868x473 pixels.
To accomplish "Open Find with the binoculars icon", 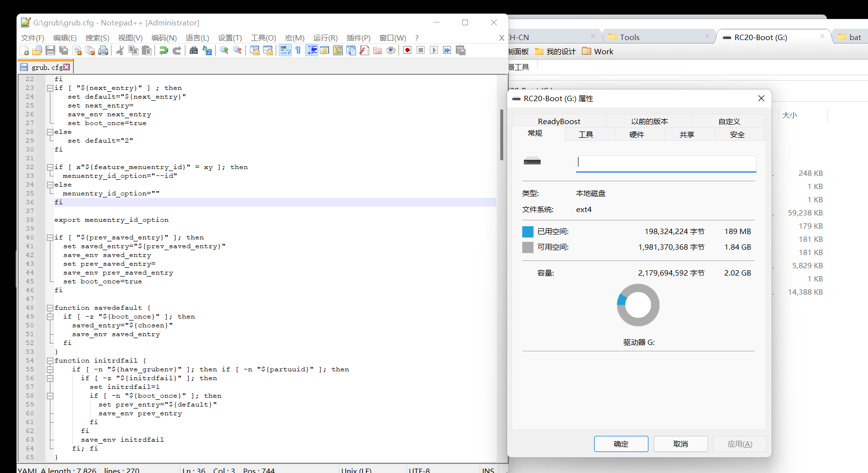I will tap(194, 50).
